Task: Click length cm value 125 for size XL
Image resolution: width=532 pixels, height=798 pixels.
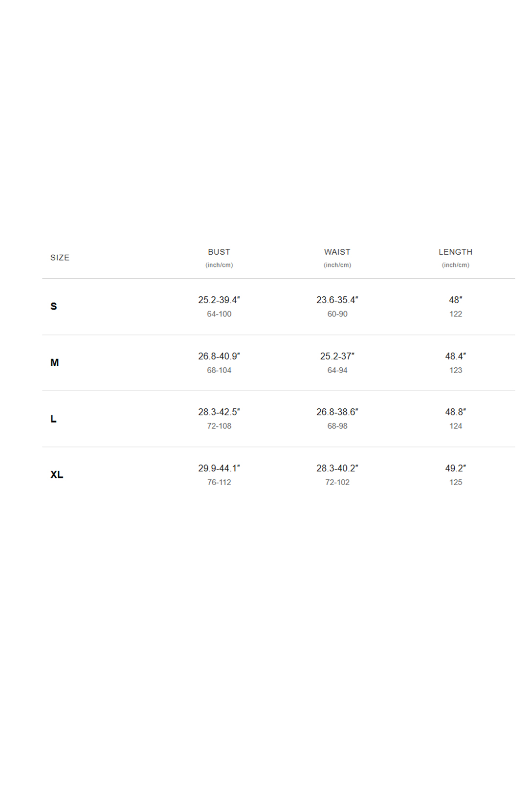Action: [456, 482]
